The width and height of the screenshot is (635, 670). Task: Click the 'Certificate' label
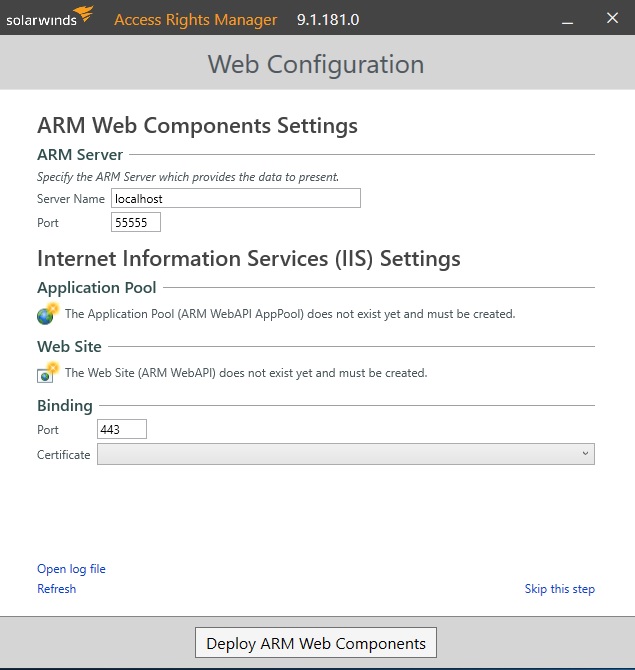(64, 455)
